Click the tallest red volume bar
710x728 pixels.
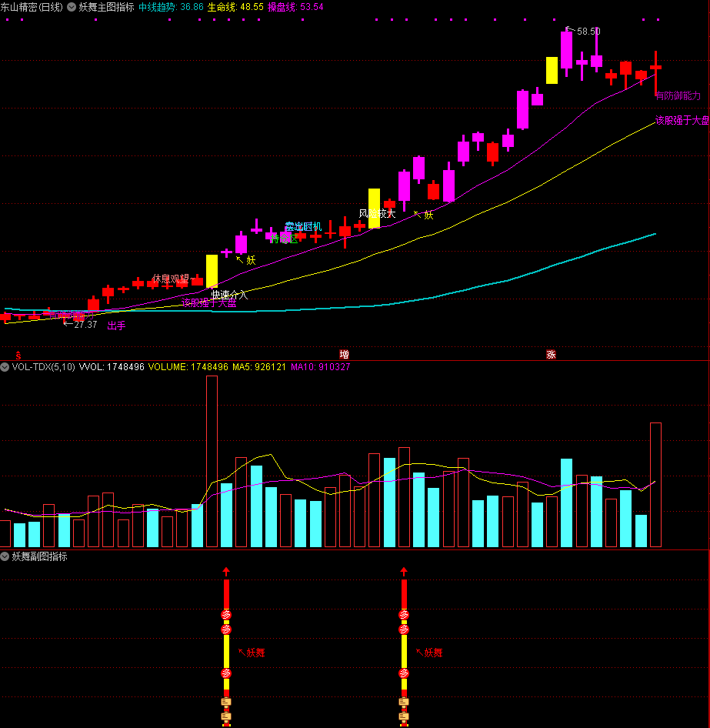(x=212, y=462)
